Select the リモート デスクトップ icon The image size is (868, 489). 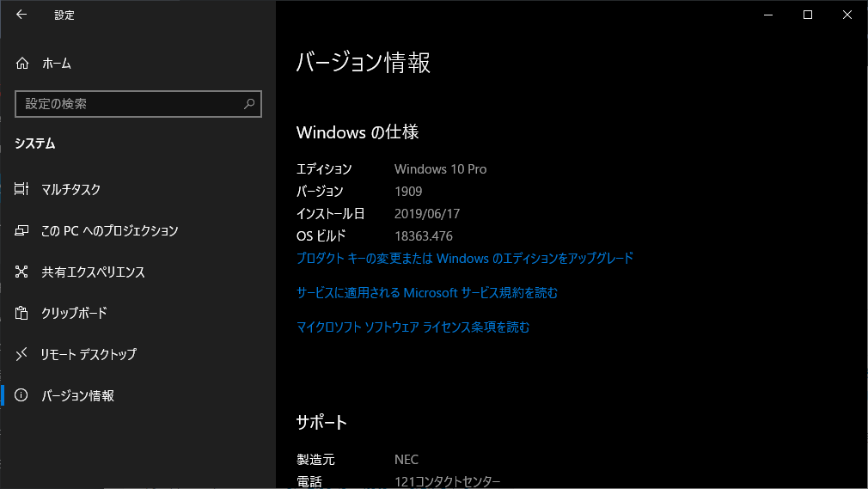click(x=21, y=354)
